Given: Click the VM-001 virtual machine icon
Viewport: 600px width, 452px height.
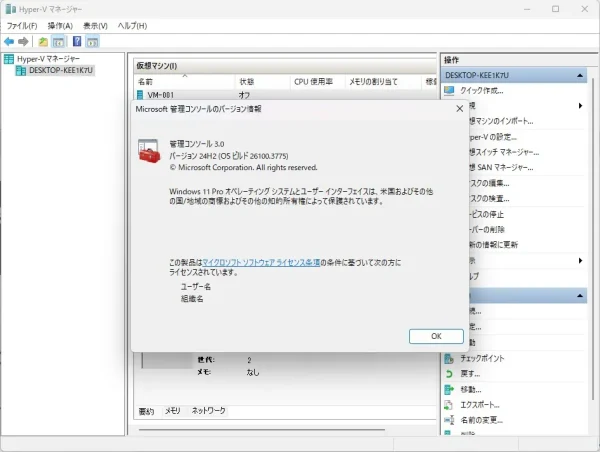Looking at the screenshot, I should (140, 95).
